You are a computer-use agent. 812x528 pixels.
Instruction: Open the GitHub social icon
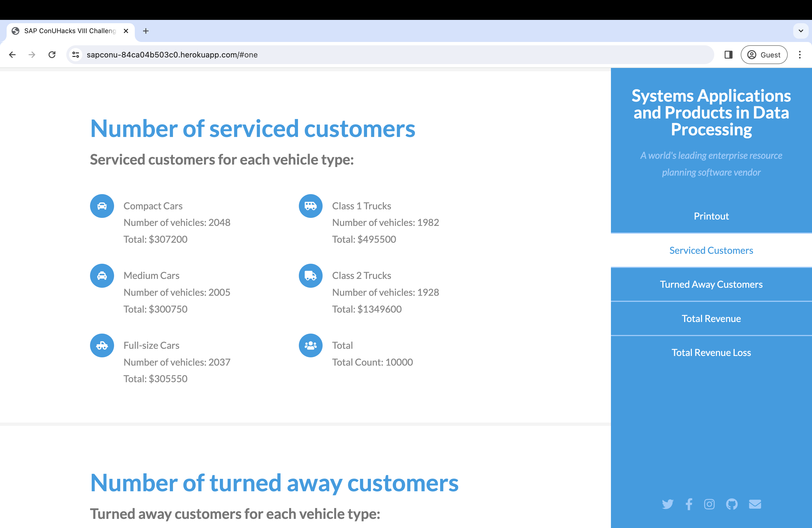[x=732, y=504]
